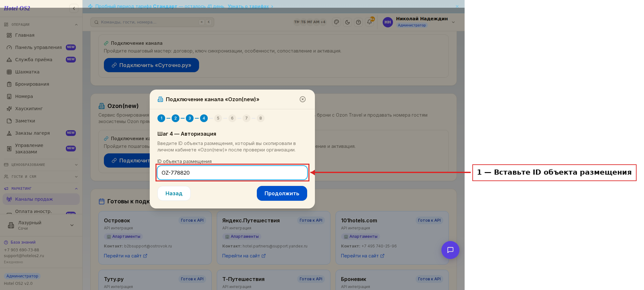Click 101hotels.com Апартаменты tag
Screen dimensions: 644x290
click(x=360, y=237)
